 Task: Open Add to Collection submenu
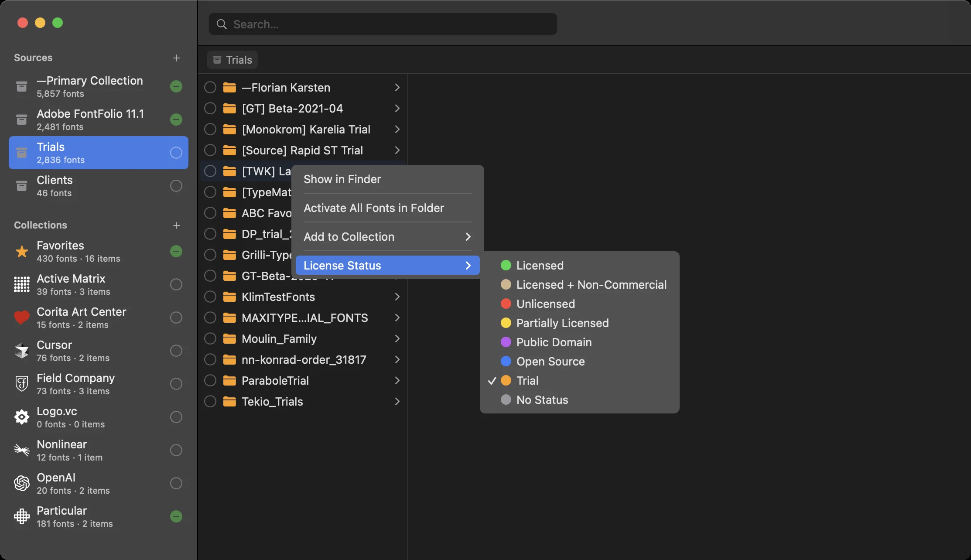388,237
